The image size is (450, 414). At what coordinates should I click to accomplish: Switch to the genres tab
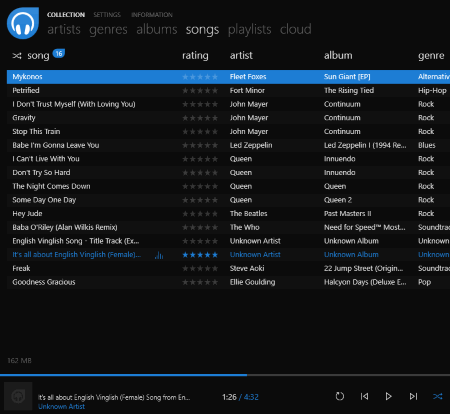click(108, 29)
